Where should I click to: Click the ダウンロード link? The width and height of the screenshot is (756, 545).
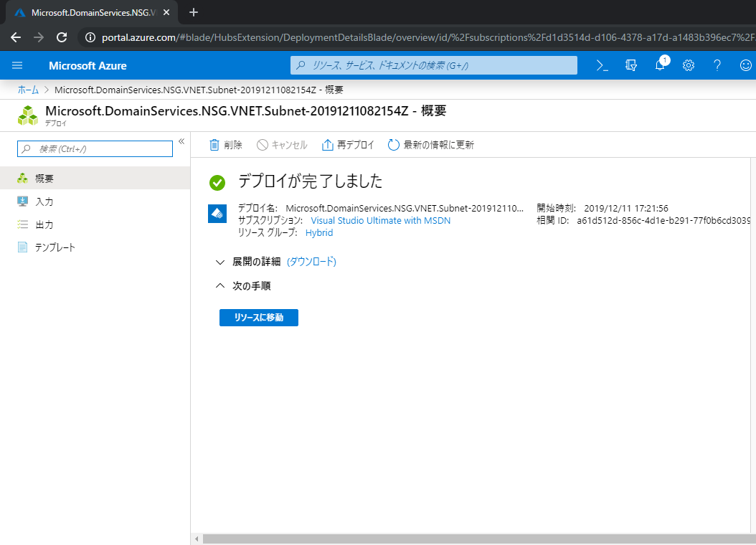(311, 262)
